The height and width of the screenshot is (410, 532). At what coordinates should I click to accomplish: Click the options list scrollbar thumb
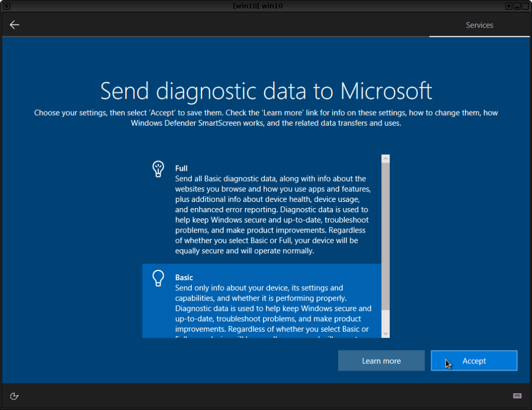point(385,237)
